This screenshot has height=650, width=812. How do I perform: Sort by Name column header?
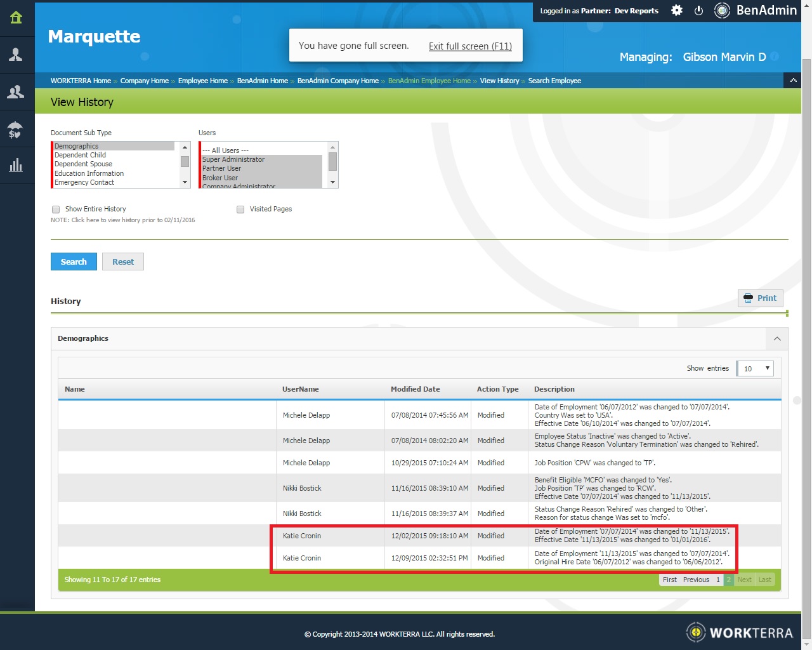pyautogui.click(x=74, y=389)
